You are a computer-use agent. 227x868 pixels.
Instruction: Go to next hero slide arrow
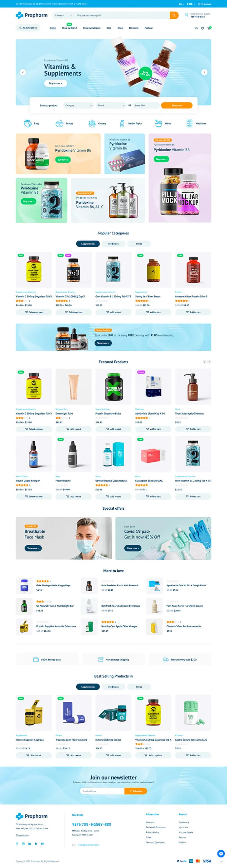coord(204,72)
